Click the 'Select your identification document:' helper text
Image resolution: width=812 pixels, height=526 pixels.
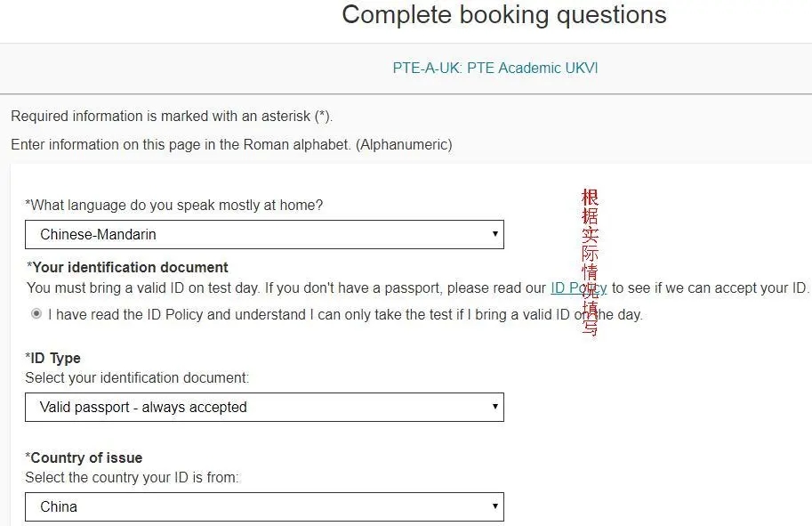[137, 377]
